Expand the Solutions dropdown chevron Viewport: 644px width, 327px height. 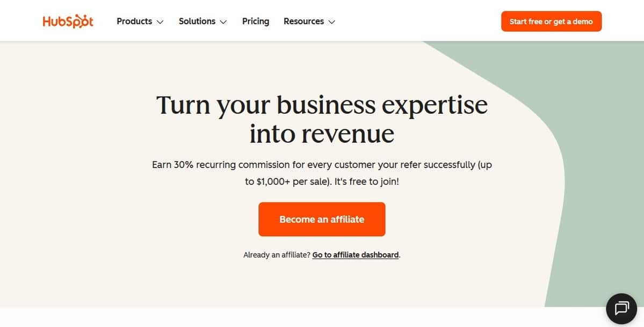tap(223, 22)
